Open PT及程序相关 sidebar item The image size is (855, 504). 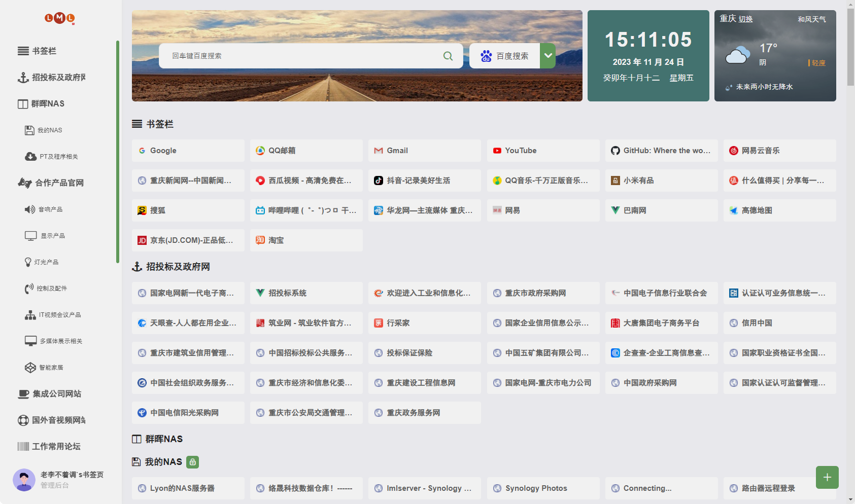(x=51, y=157)
